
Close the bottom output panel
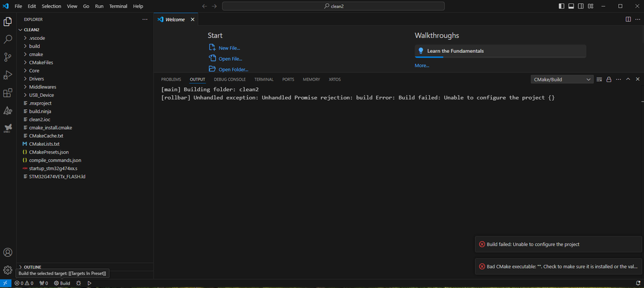pyautogui.click(x=638, y=79)
